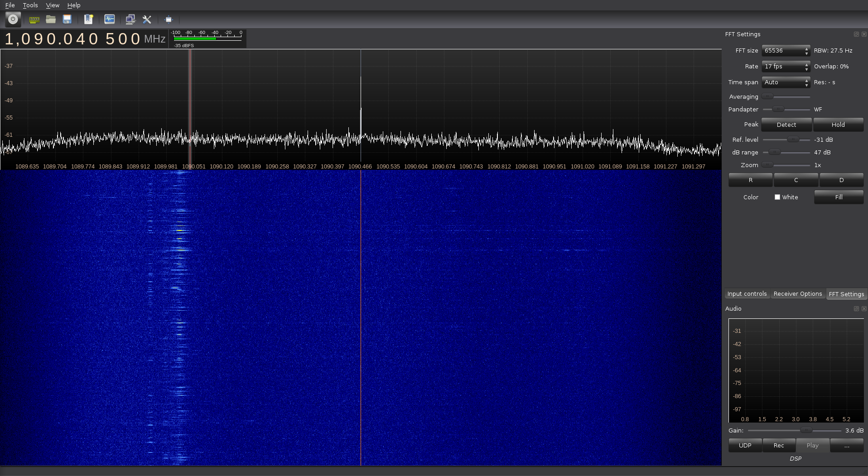Toggle the Fill button
Screen dimensions: 868x476
click(839, 197)
